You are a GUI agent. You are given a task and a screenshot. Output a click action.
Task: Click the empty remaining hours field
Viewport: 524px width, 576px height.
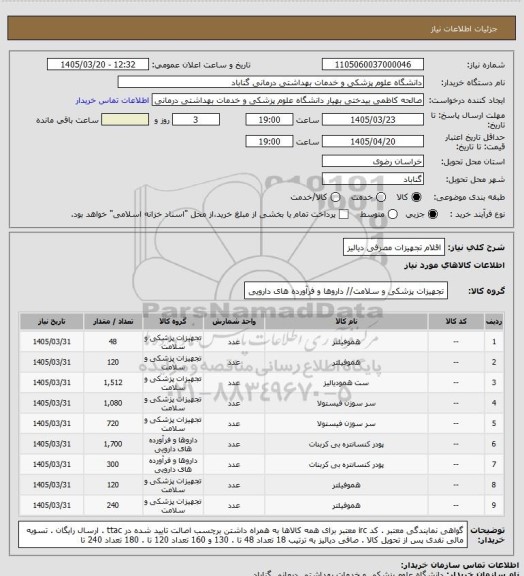125,120
